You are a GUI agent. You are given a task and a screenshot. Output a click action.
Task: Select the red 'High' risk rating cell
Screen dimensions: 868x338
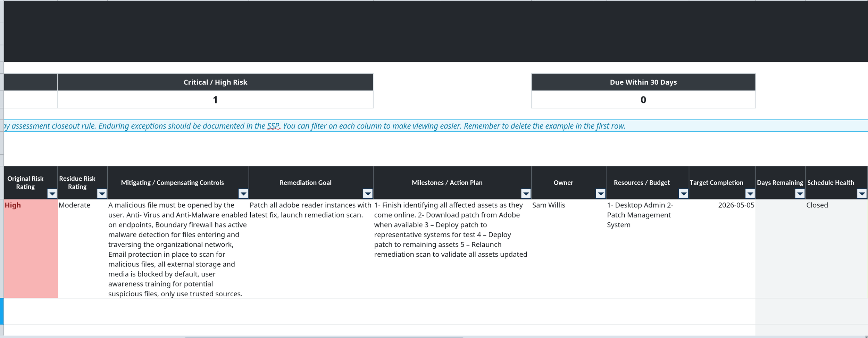click(31, 249)
